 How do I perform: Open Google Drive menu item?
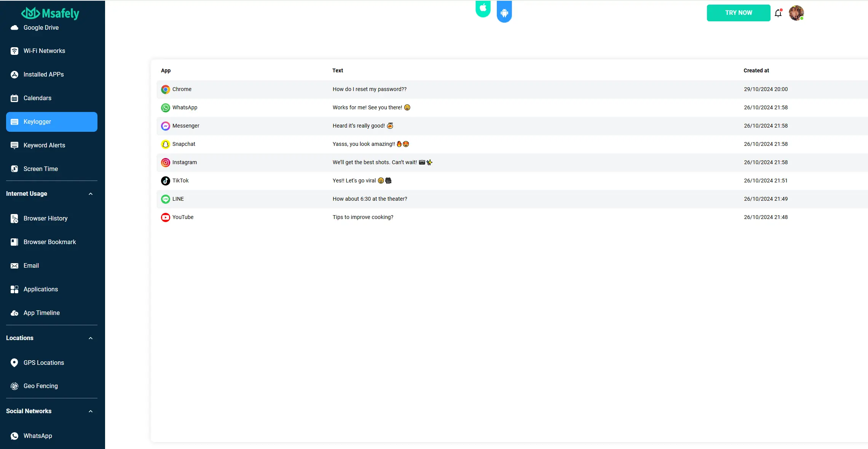coord(52,27)
